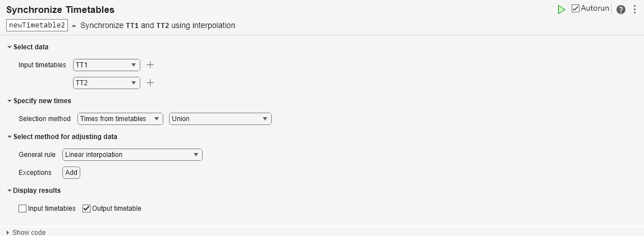Collapse the Select data section

coord(10,47)
